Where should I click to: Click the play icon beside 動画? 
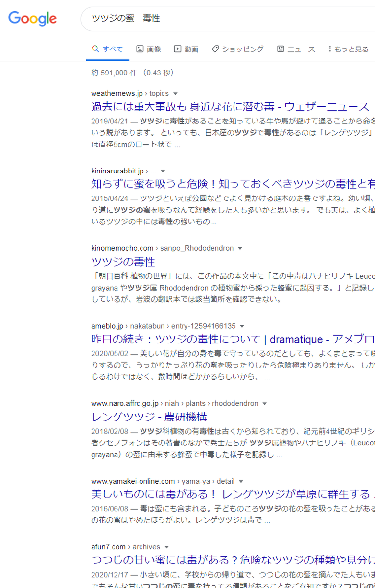[177, 49]
